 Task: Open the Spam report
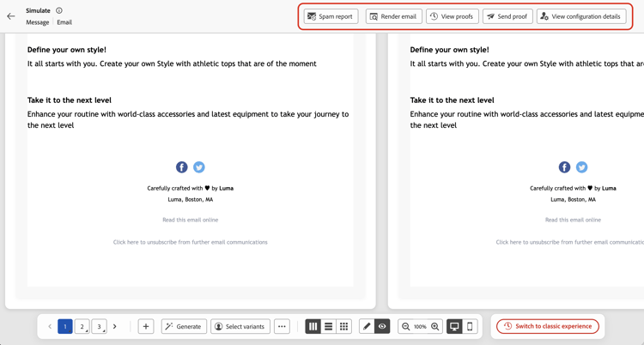(x=331, y=16)
